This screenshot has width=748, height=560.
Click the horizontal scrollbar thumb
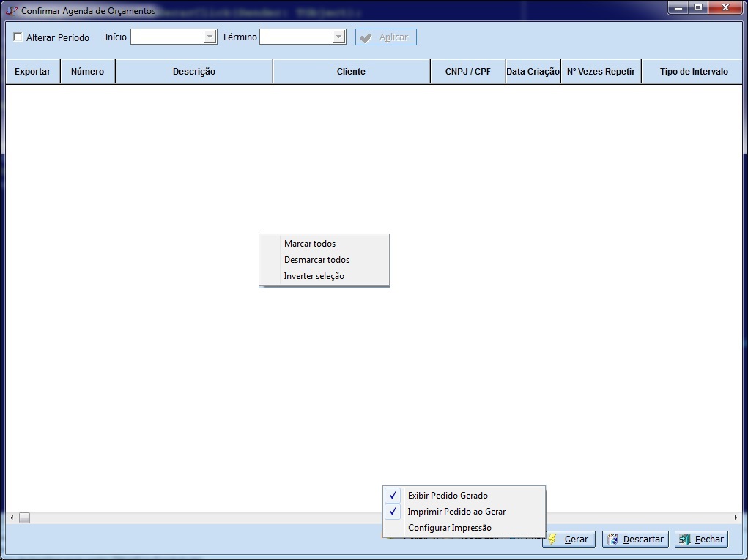pos(24,518)
